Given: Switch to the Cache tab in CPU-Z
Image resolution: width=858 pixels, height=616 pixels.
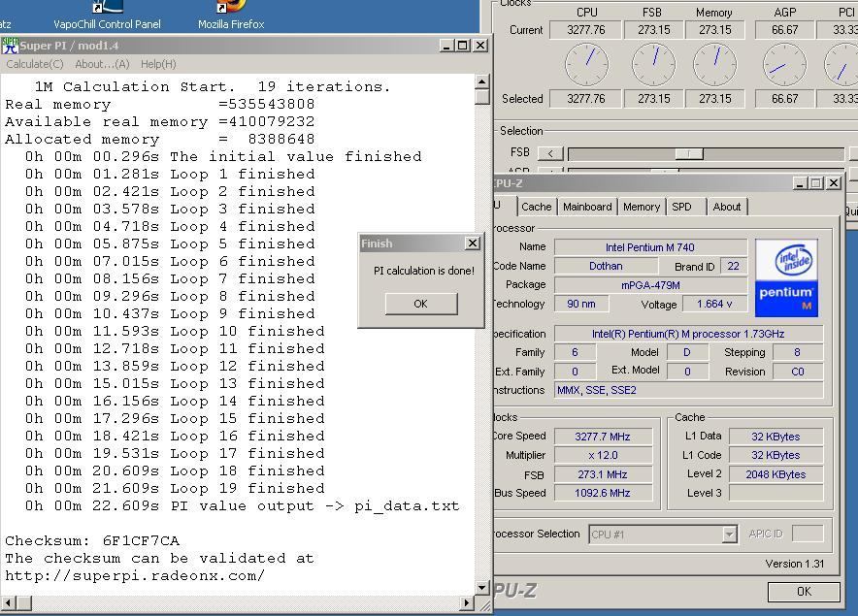Looking at the screenshot, I should [536, 207].
